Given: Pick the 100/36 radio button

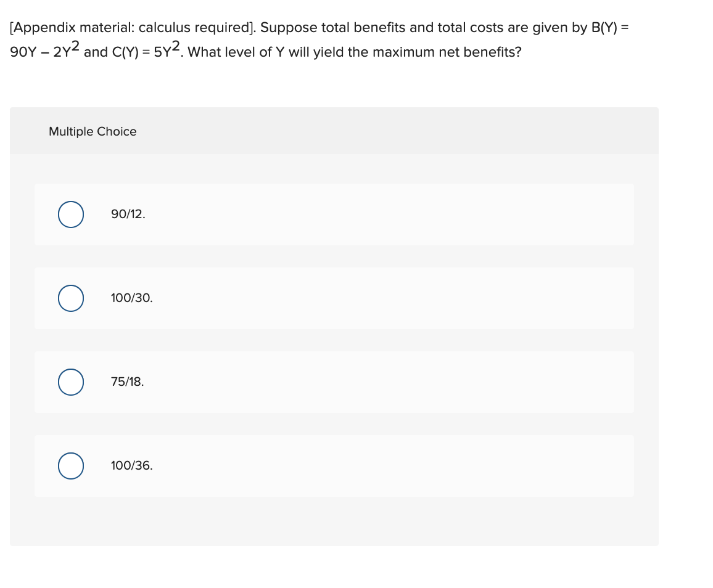Looking at the screenshot, I should coord(72,466).
